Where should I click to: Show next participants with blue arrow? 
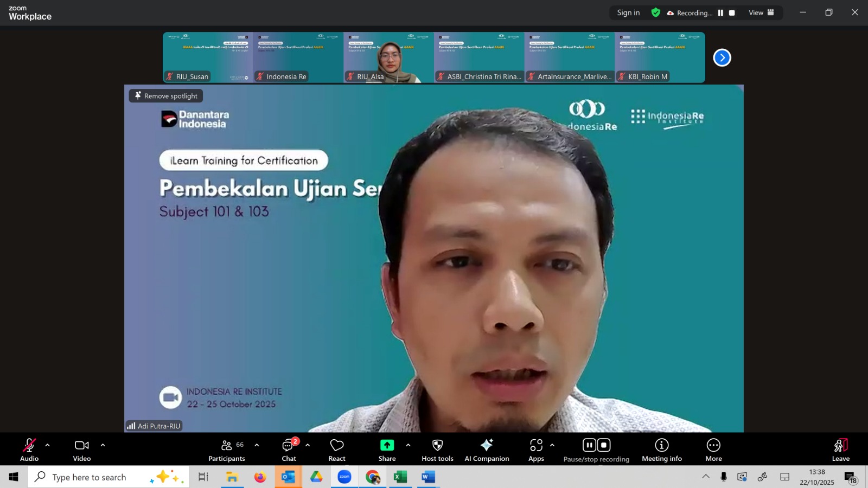pos(722,57)
